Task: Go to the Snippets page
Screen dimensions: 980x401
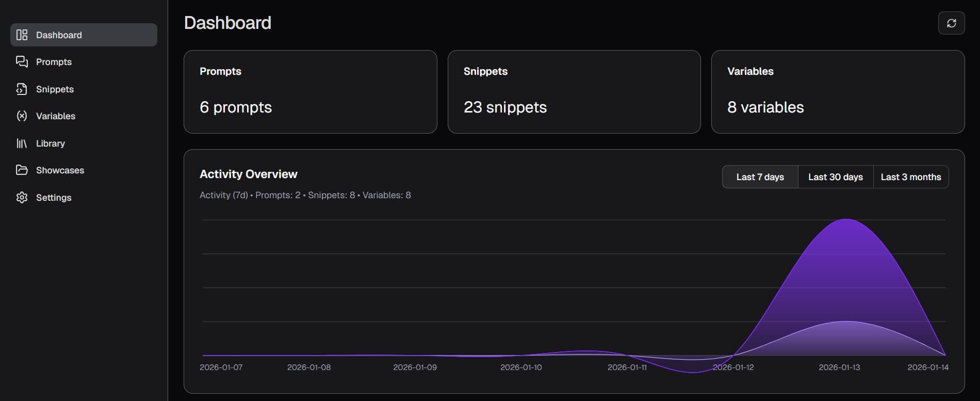Action: [55, 89]
